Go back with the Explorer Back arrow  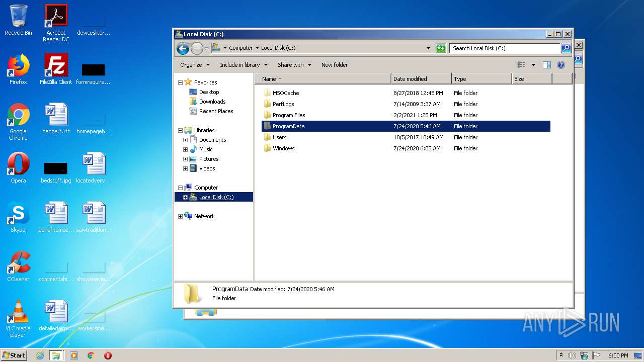point(183,48)
